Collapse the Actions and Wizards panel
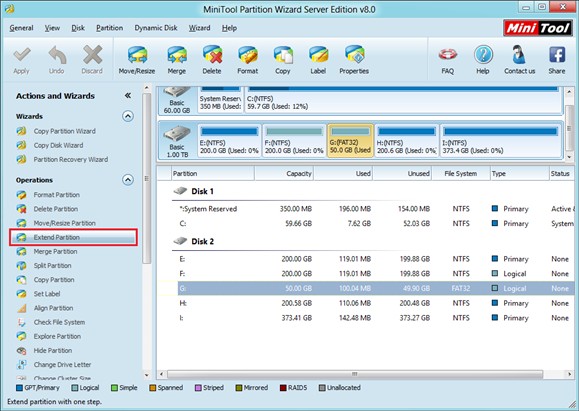Viewport: 579px width, 411px height. (x=128, y=96)
